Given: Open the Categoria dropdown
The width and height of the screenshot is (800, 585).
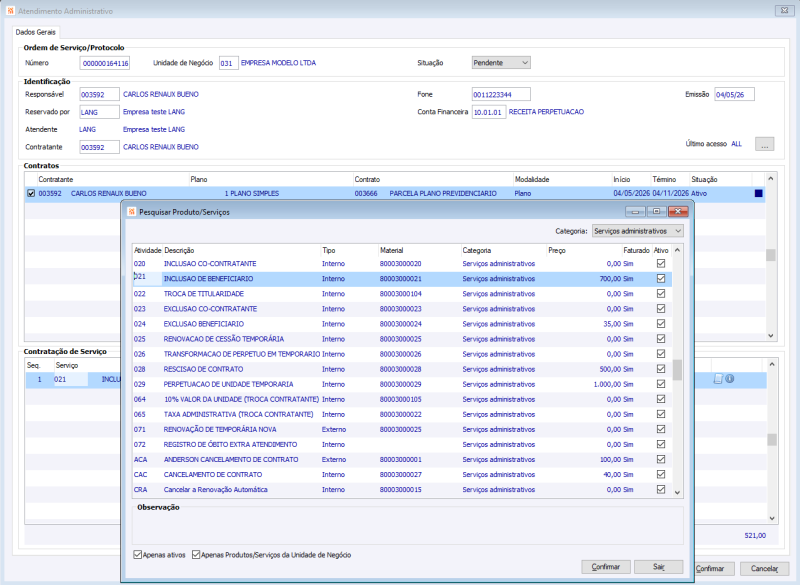Looking at the screenshot, I should pyautogui.click(x=638, y=231).
